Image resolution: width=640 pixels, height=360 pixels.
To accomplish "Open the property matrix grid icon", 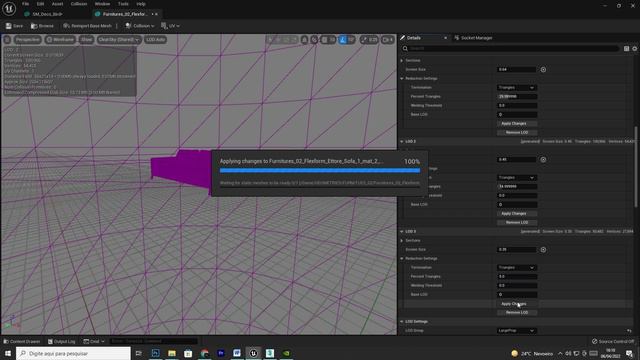I will (627, 49).
